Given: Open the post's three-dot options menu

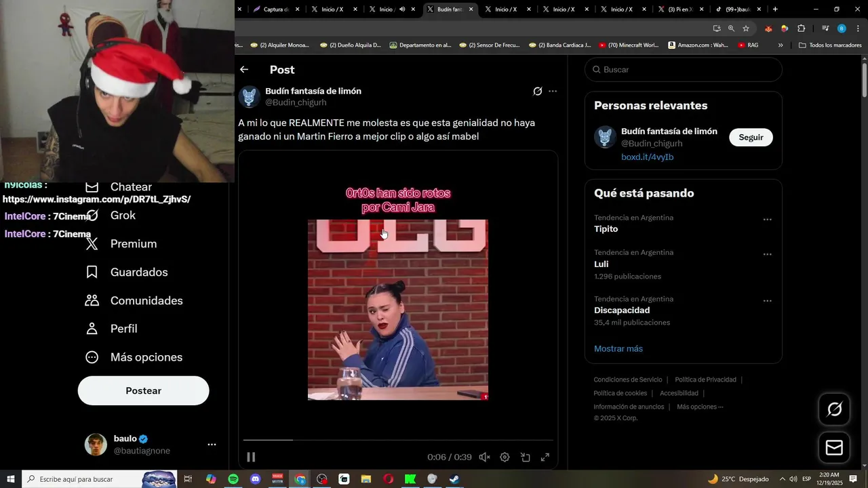Looking at the screenshot, I should 553,91.
